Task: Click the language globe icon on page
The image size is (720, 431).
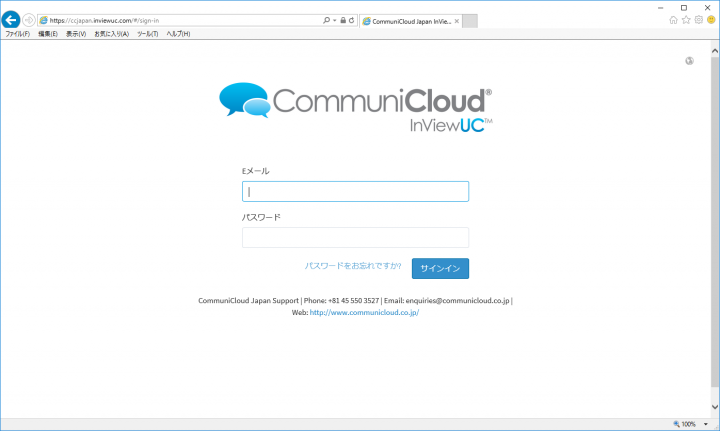Action: 690,61
